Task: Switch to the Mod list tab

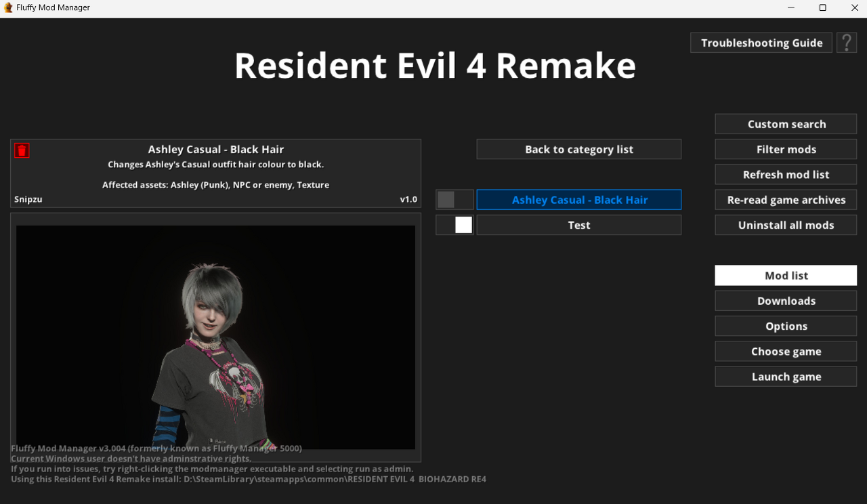Action: (786, 275)
